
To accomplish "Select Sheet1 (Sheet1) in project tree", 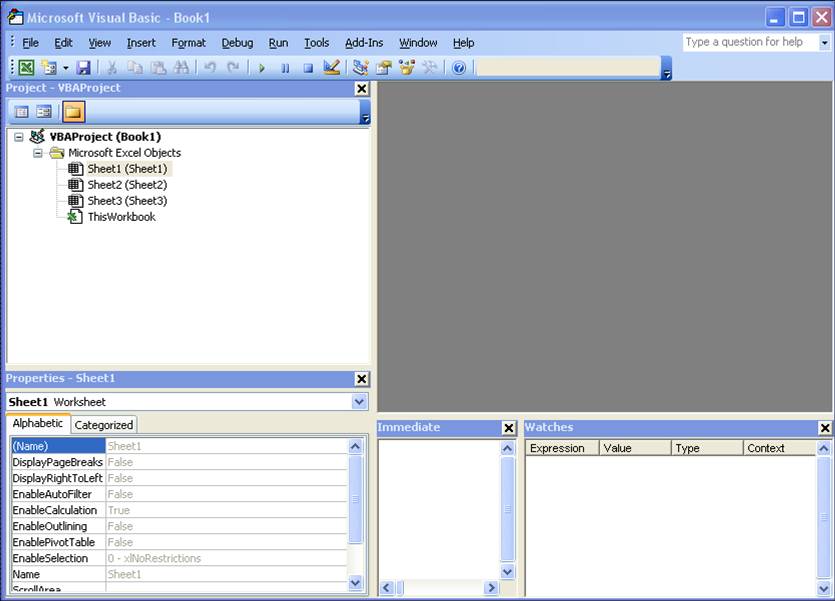I will click(x=127, y=169).
